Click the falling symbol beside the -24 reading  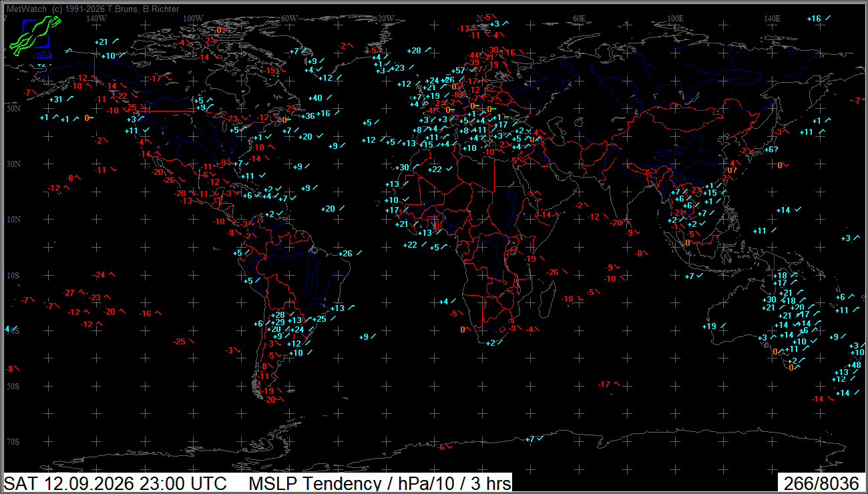pos(112,274)
